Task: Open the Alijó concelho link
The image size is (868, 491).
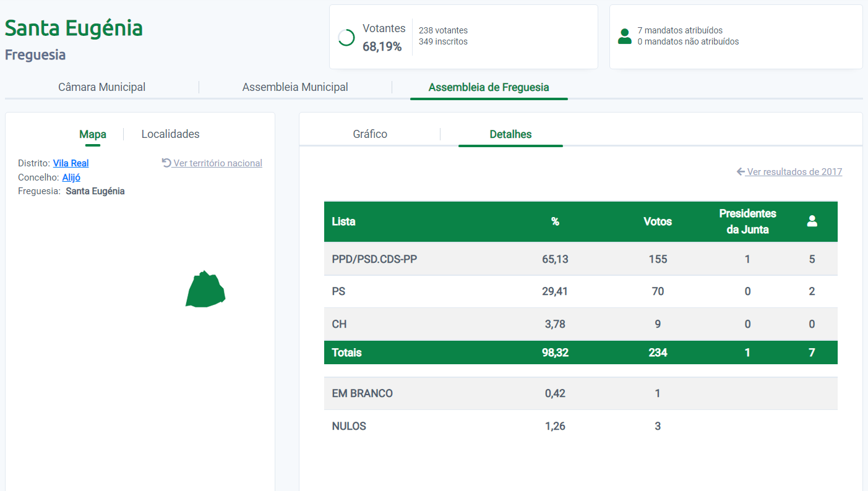Action: (71, 177)
